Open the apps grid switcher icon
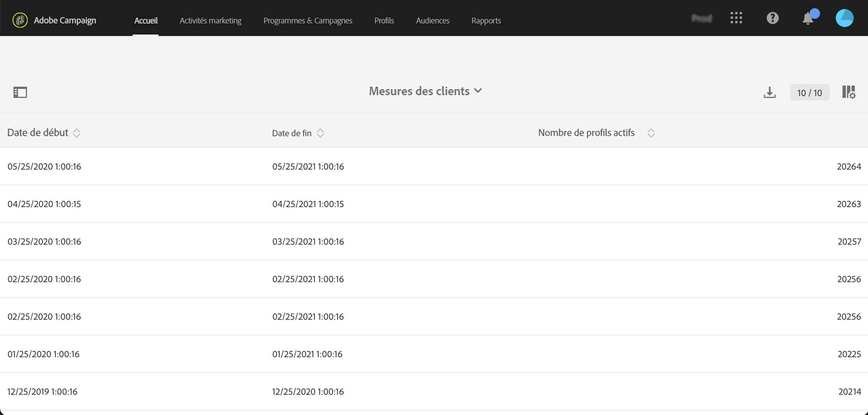Viewport: 868px width, 415px height. 736,18
